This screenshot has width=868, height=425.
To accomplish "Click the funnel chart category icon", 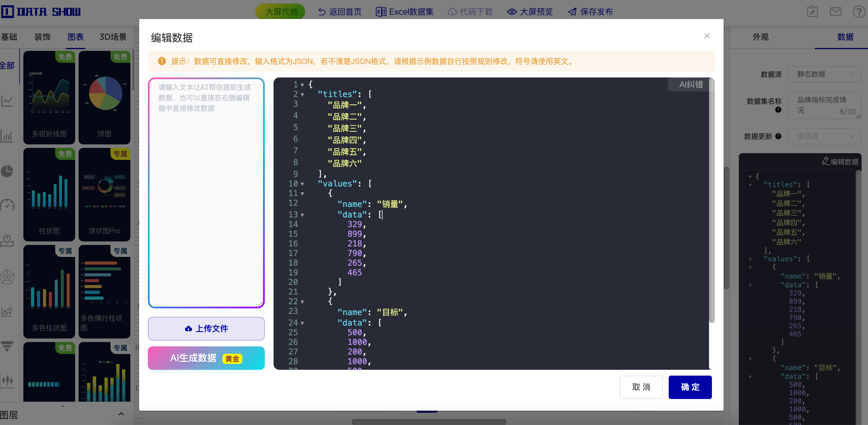I will [x=7, y=346].
